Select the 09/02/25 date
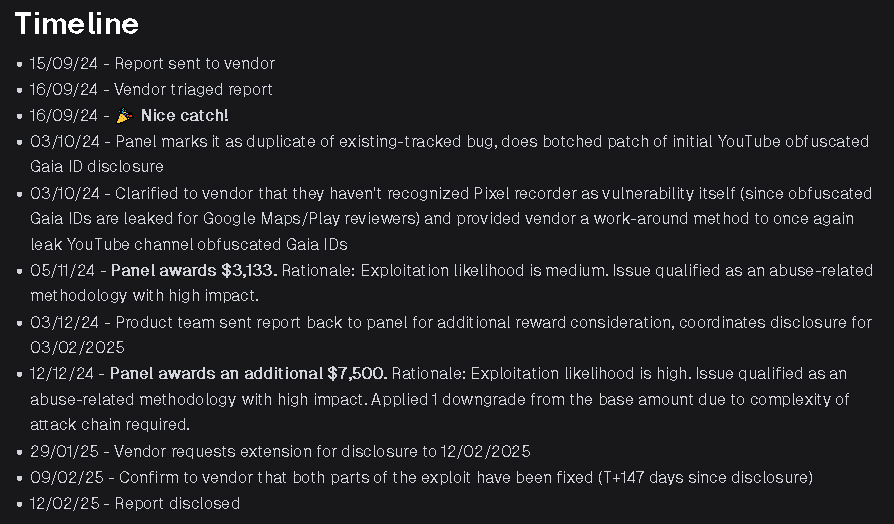This screenshot has height=524, width=894. coord(64,478)
